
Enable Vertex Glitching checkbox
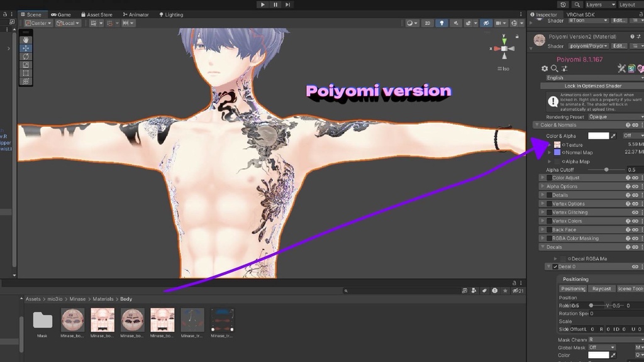point(549,212)
